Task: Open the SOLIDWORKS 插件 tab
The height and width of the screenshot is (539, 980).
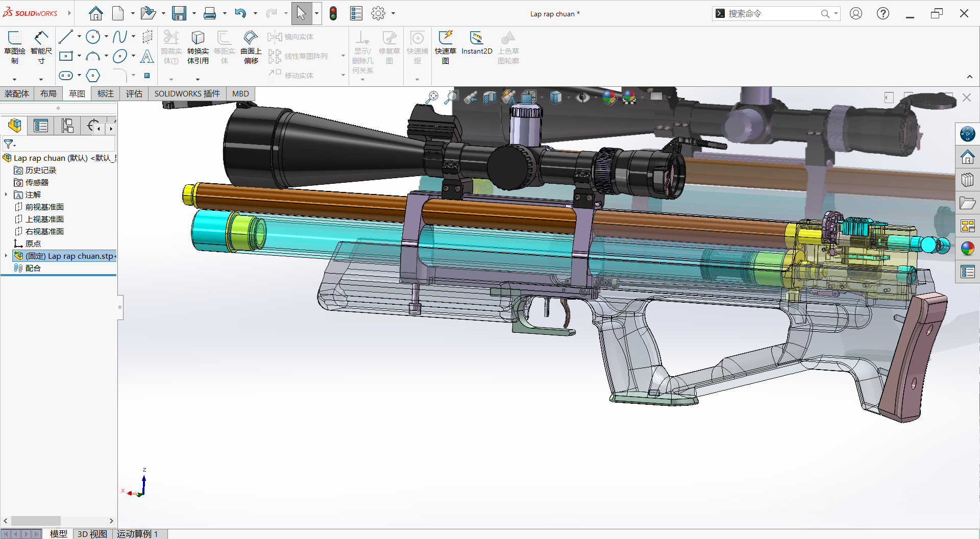Action: (x=187, y=93)
